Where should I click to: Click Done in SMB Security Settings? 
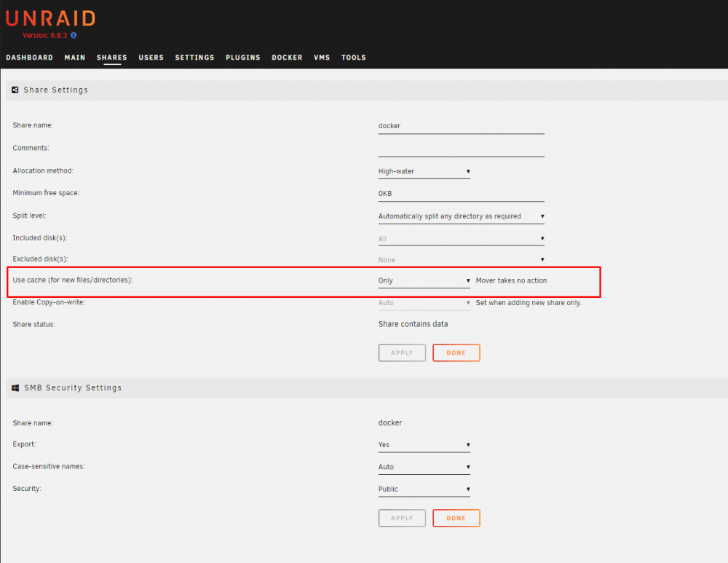pyautogui.click(x=456, y=519)
